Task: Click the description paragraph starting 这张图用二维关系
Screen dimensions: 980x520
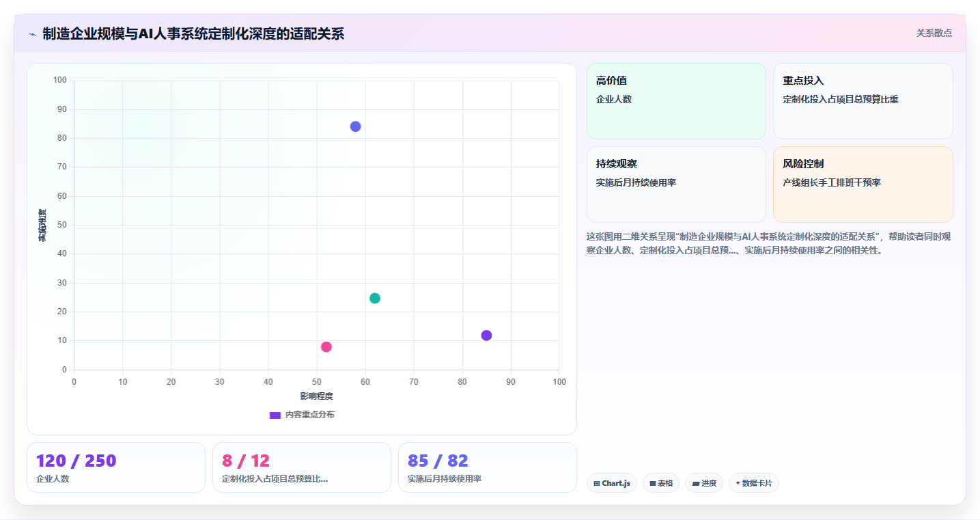Action: [x=768, y=243]
